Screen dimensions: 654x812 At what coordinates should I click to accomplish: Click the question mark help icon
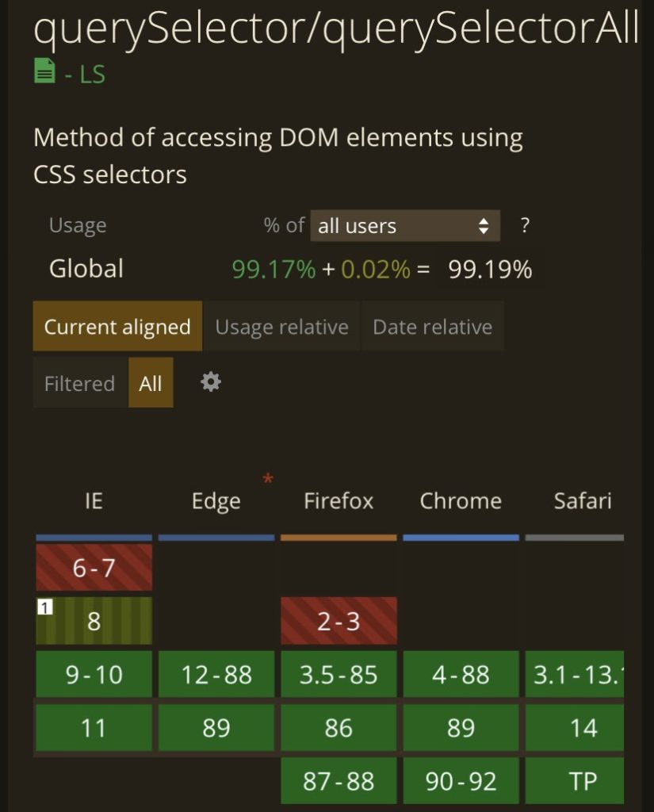(x=525, y=225)
